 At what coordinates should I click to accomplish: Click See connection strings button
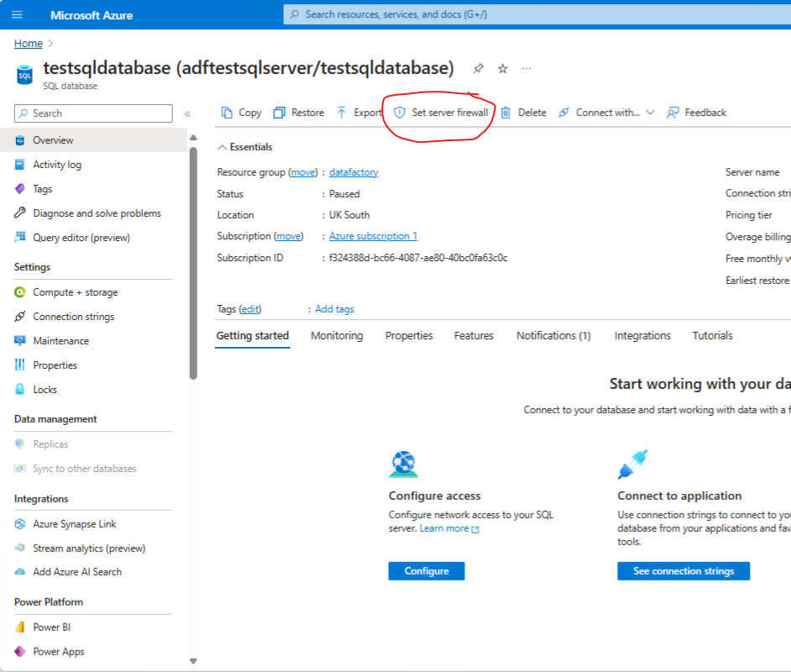tap(684, 571)
